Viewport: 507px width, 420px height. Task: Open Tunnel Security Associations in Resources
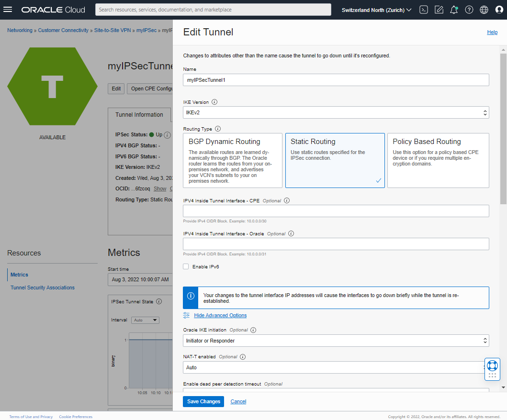tap(43, 287)
